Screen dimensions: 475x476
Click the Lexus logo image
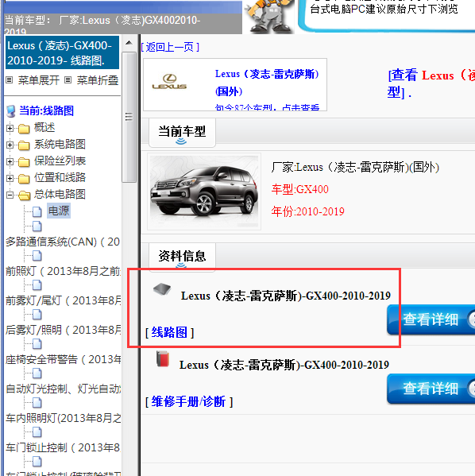(169, 82)
